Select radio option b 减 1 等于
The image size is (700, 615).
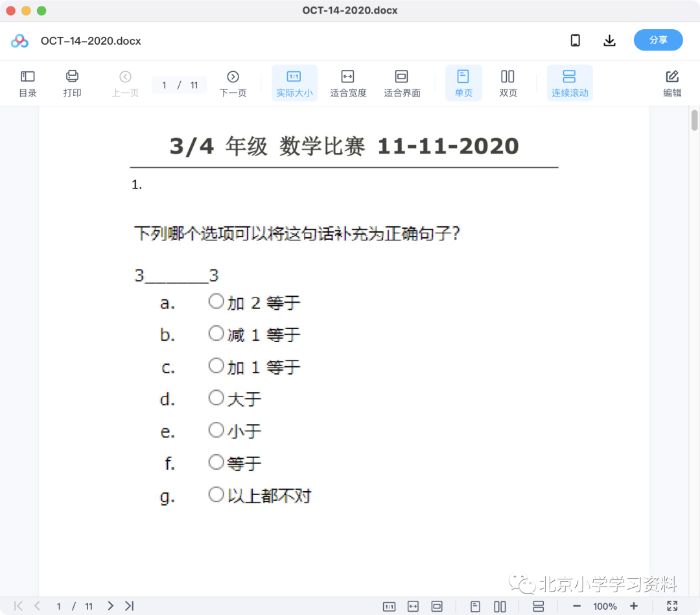[x=216, y=333]
